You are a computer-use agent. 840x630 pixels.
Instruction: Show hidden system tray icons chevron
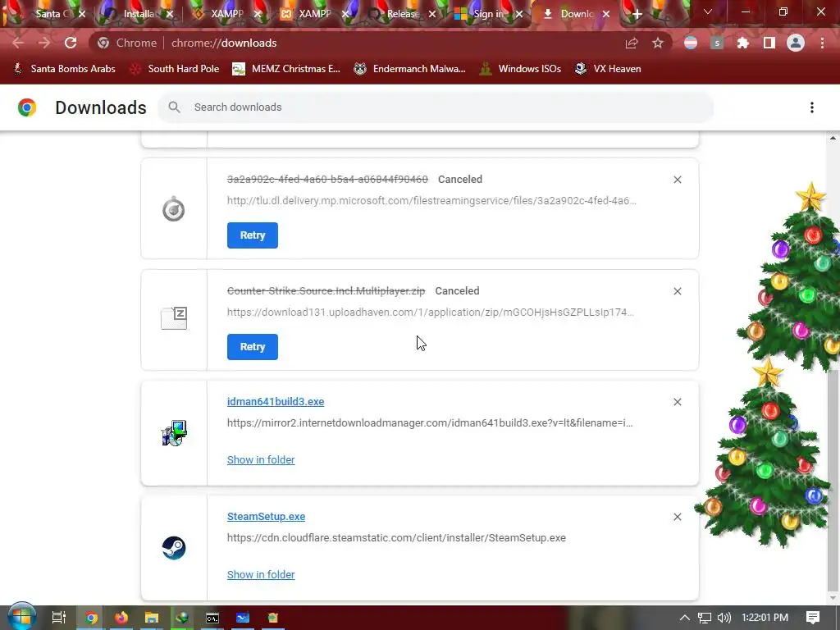coord(685,618)
